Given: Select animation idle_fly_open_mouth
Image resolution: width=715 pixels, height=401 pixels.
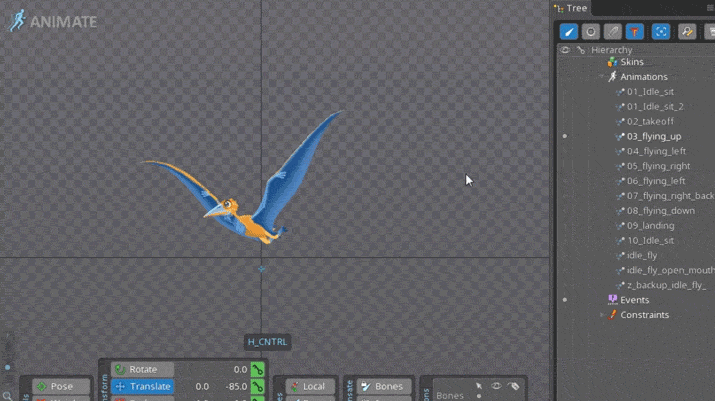Looking at the screenshot, I should pos(670,270).
